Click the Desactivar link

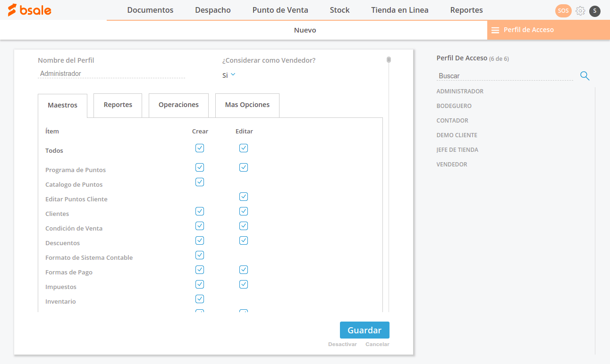pyautogui.click(x=342, y=344)
